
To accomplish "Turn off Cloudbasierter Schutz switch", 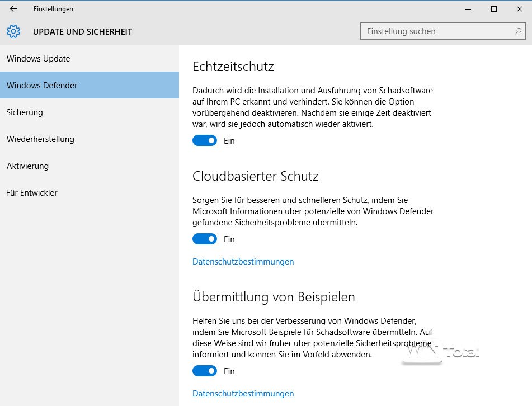I will pos(205,239).
